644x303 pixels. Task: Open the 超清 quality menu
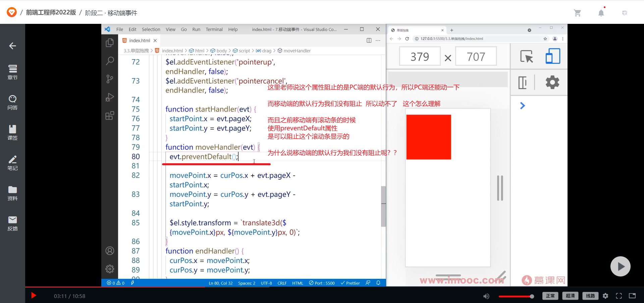[570, 296]
